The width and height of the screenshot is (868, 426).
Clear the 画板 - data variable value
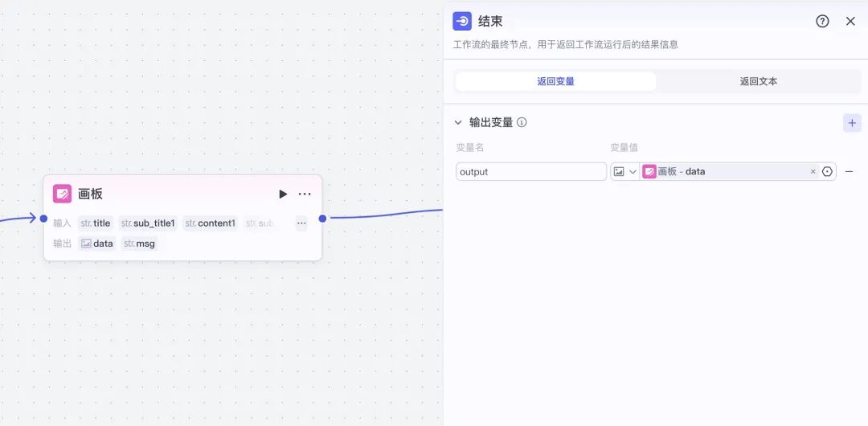(813, 172)
